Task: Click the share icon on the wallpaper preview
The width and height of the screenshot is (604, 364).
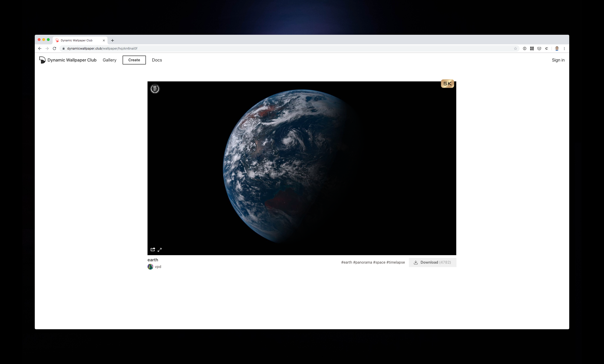Action: 153,249
